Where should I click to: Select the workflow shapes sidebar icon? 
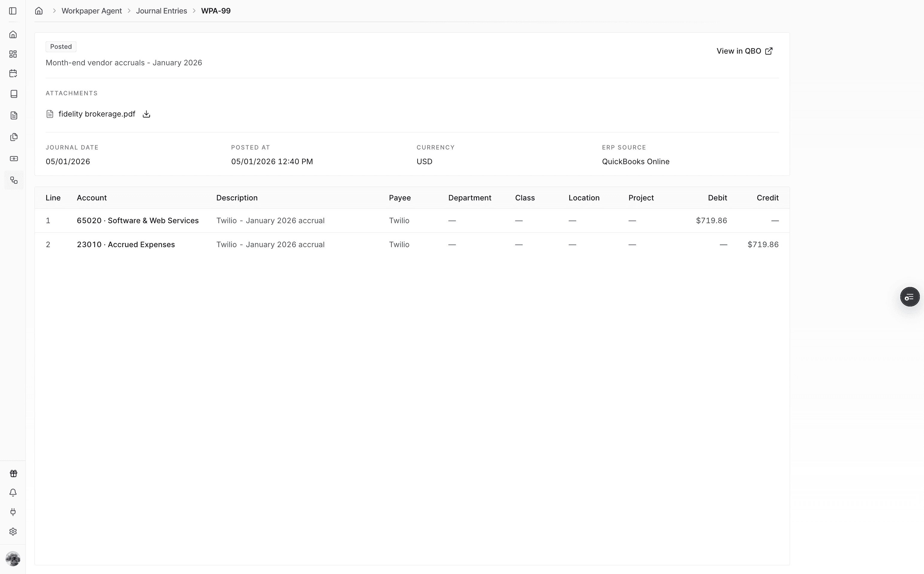click(x=14, y=180)
